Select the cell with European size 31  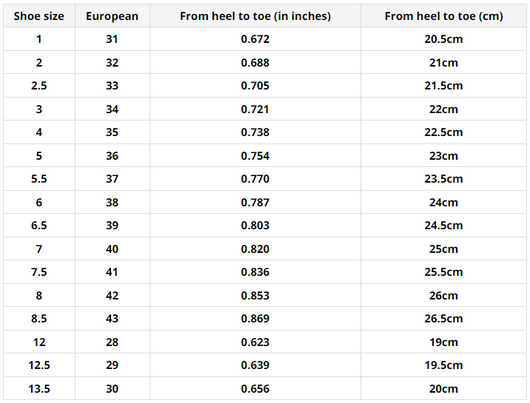112,39
